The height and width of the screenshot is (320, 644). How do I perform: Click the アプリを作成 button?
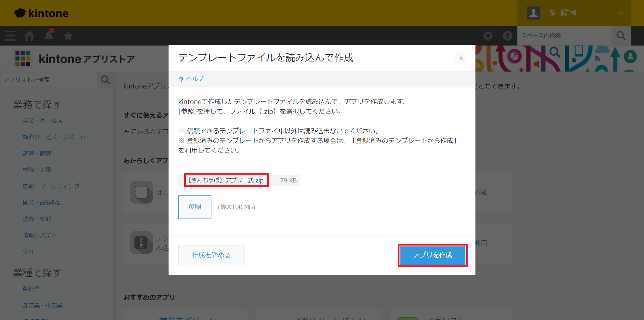[432, 255]
